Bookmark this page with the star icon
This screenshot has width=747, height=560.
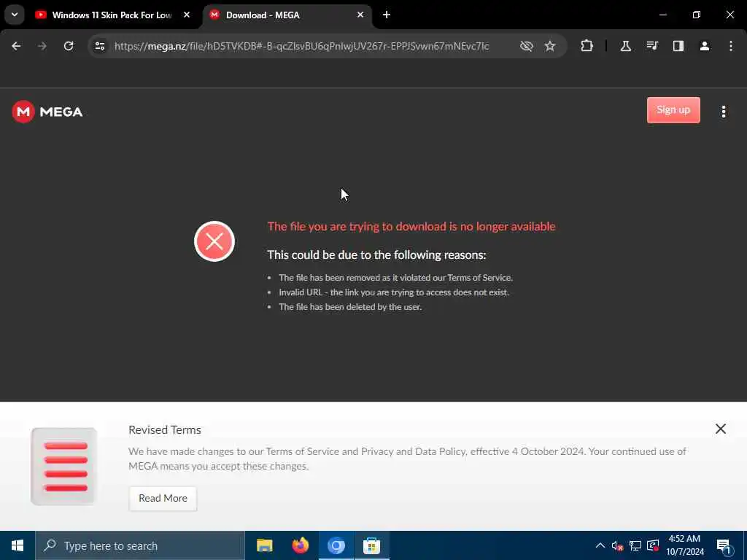pos(550,46)
